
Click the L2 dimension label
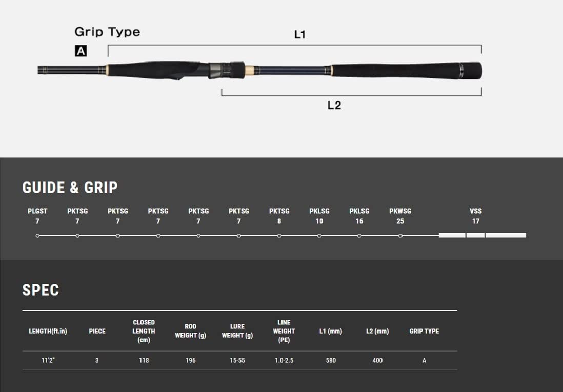tap(334, 105)
